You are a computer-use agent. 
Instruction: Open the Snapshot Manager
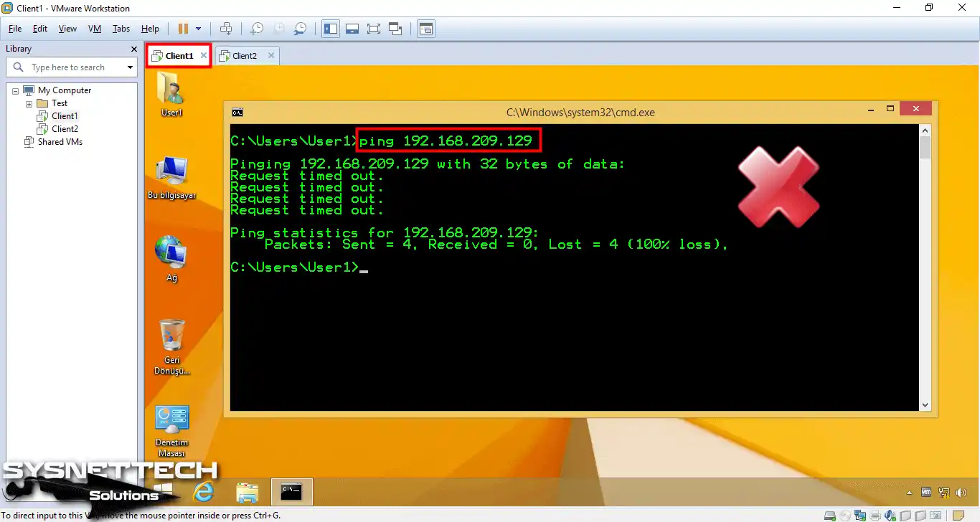click(x=300, y=29)
